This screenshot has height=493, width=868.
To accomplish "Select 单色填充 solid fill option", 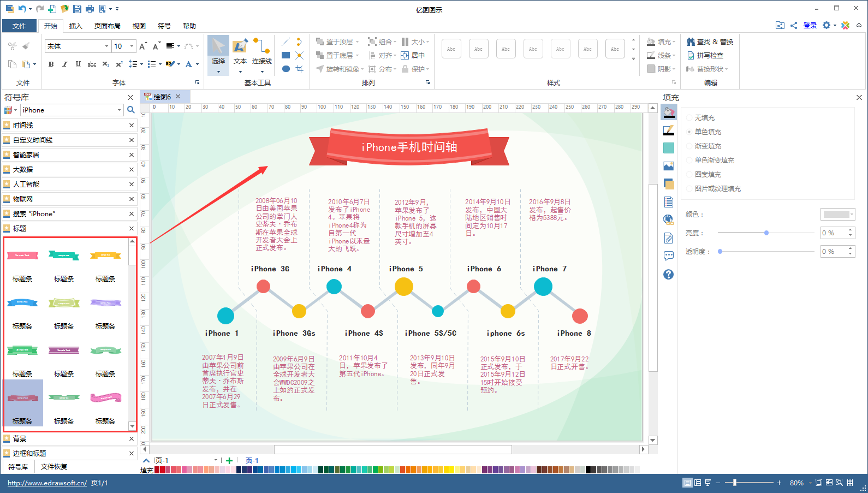I will point(704,132).
